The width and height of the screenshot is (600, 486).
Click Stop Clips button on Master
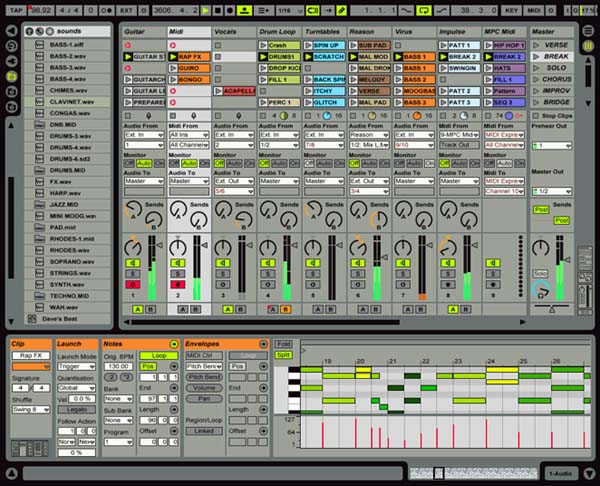pos(553,116)
